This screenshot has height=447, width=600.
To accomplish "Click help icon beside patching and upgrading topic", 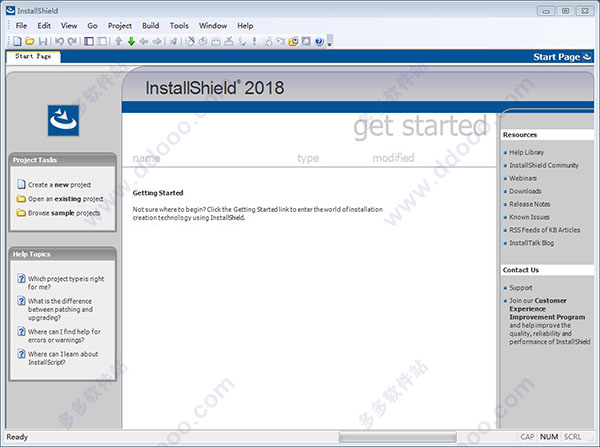I will click(x=22, y=301).
